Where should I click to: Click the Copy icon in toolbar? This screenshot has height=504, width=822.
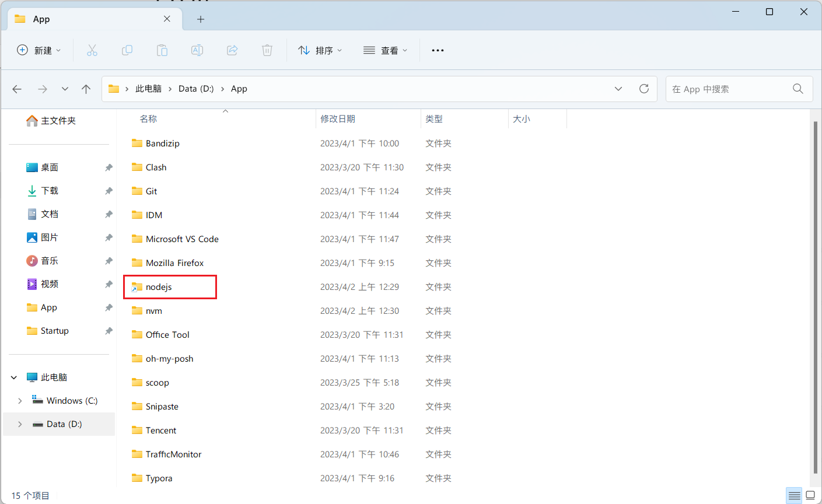tap(127, 50)
